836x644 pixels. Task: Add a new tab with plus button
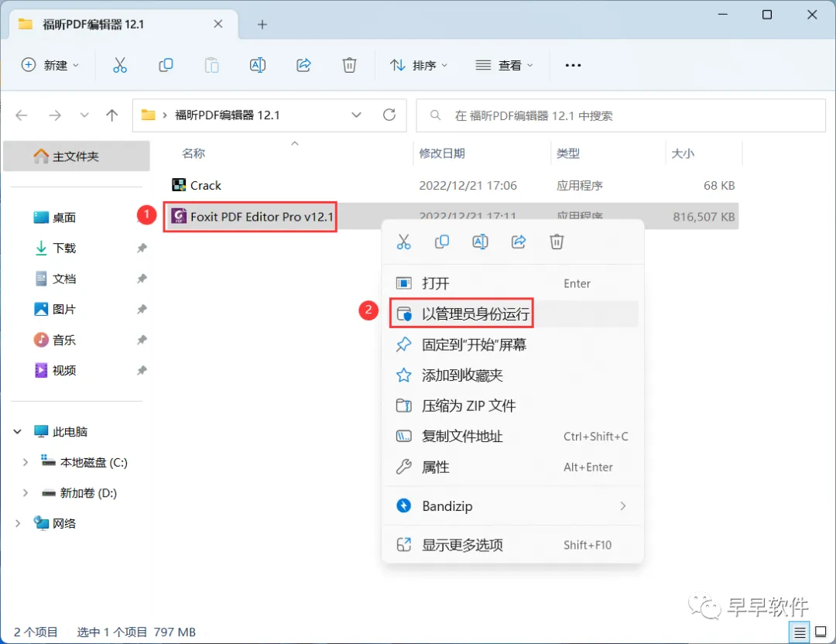tap(262, 25)
